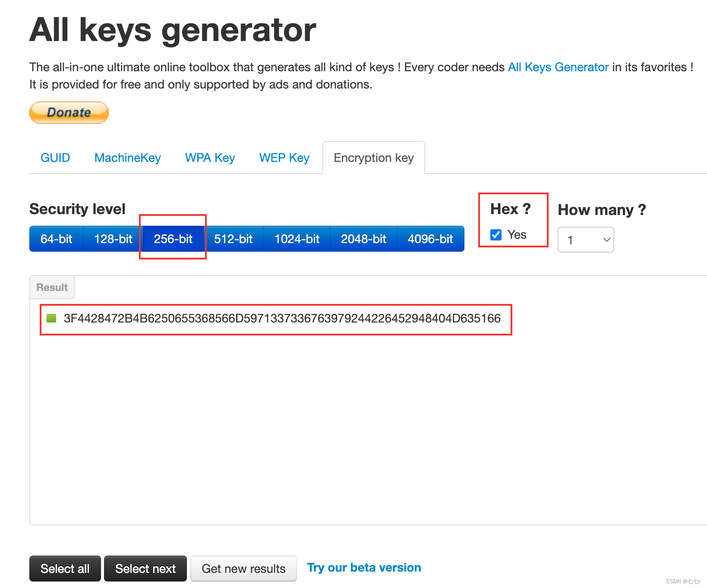Click the Select all button
The image size is (707, 588).
click(x=65, y=569)
